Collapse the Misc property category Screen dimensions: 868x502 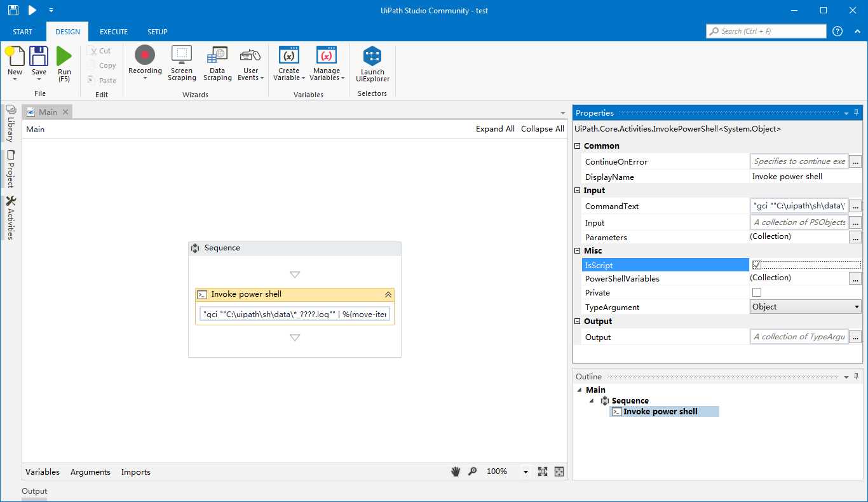(578, 251)
